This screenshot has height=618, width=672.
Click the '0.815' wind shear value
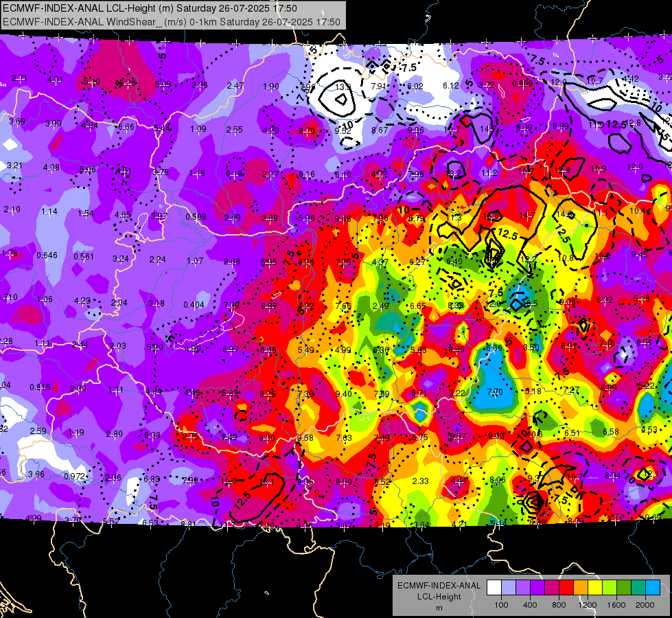click(40, 387)
